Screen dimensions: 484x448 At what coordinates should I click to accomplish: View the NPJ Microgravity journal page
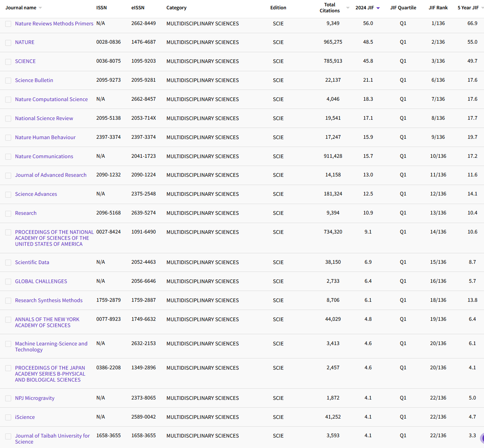pyautogui.click(x=35, y=398)
